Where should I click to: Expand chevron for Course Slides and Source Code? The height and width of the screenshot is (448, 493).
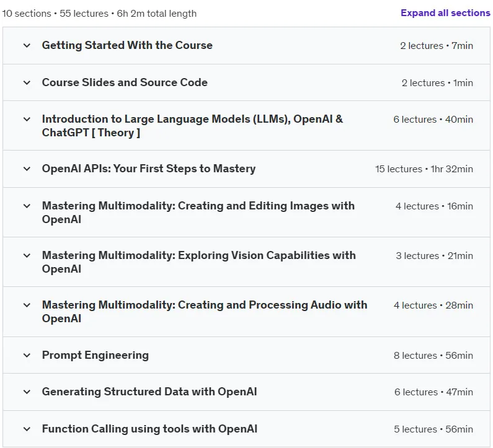click(x=27, y=82)
